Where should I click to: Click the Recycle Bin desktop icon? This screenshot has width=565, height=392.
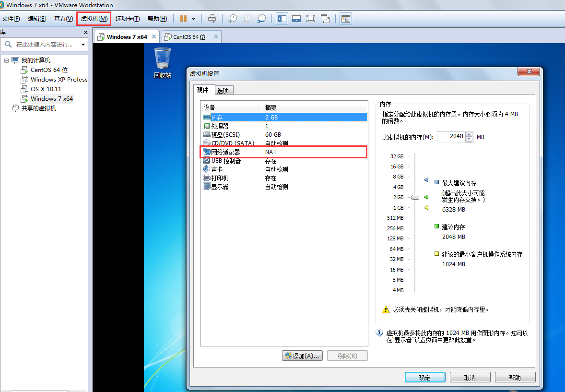(163, 63)
